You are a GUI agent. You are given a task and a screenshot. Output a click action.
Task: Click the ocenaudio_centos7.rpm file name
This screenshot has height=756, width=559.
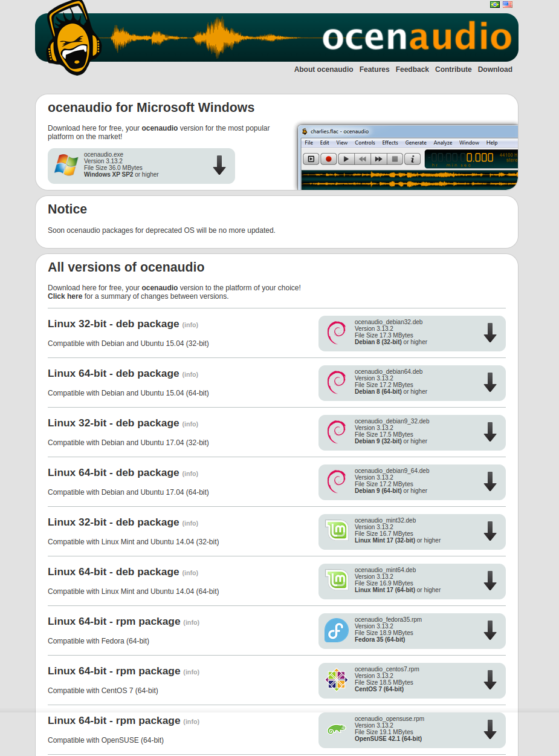coord(387,669)
